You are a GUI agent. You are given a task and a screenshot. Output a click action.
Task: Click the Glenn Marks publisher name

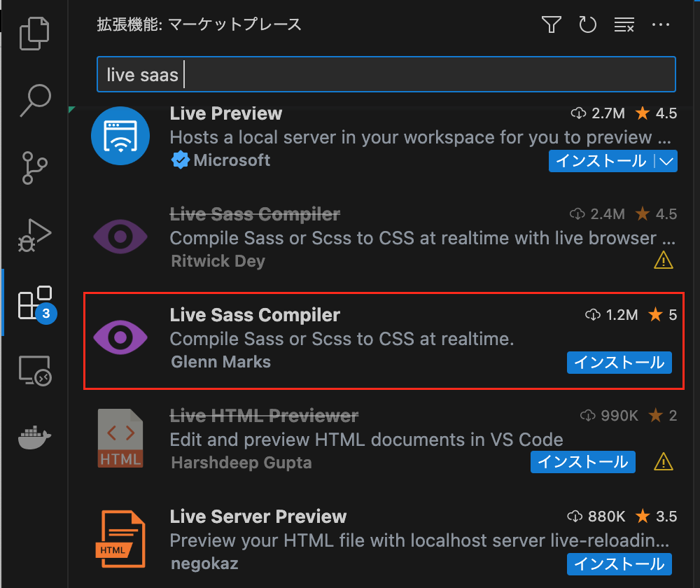[221, 362]
